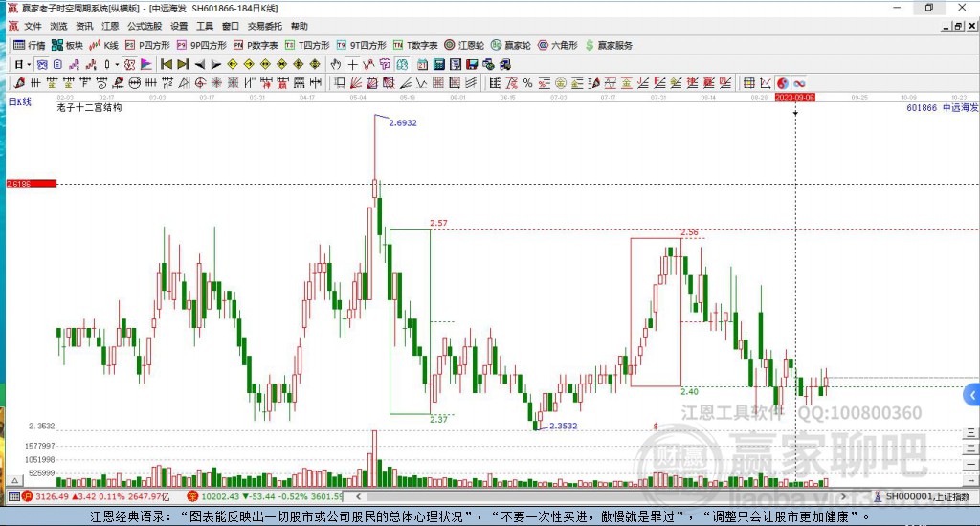Click the red 2023-09-06 date marker
The height and width of the screenshot is (526, 980).
click(795, 98)
